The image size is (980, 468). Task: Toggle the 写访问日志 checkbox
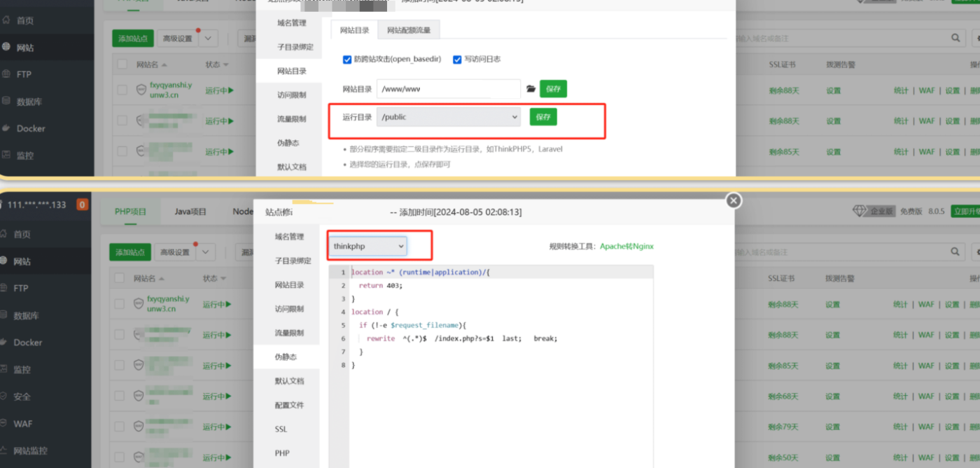point(457,60)
